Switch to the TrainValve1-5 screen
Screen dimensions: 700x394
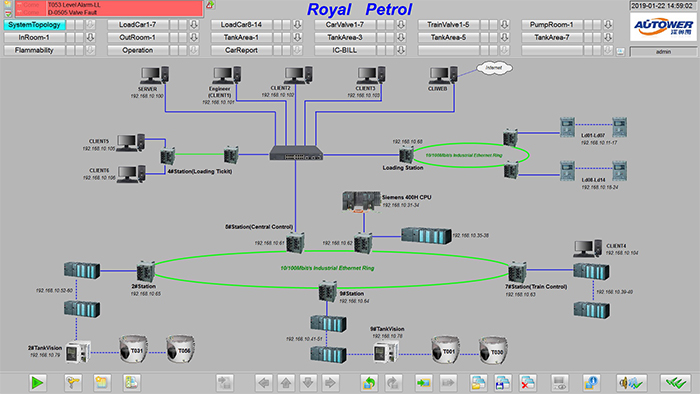click(x=448, y=25)
